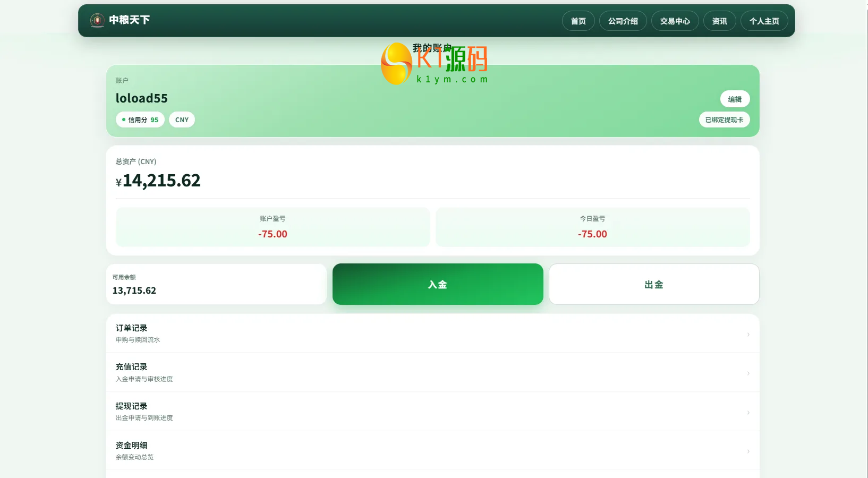
Task: Expand the chevron on the 充值记录 row
Action: 748,373
